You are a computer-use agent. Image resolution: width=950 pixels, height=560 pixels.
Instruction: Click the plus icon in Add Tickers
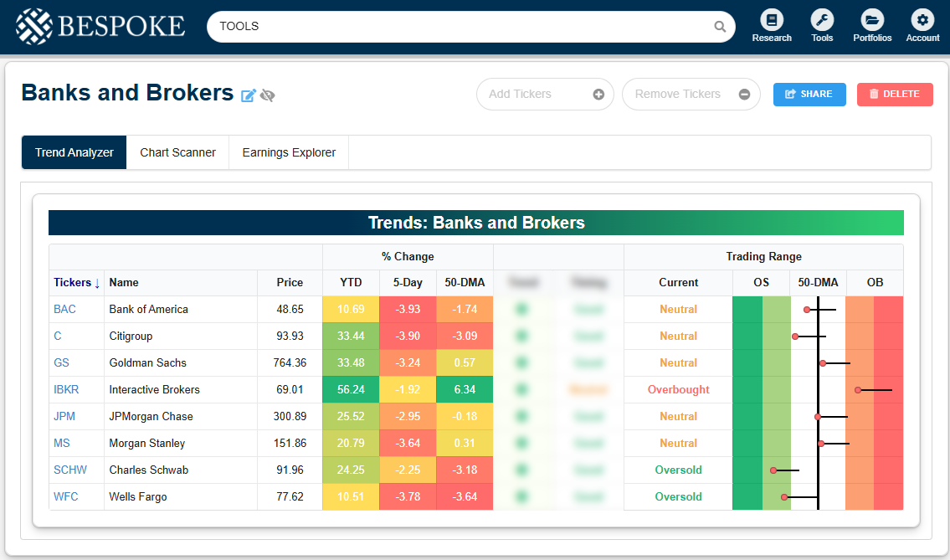click(x=598, y=95)
